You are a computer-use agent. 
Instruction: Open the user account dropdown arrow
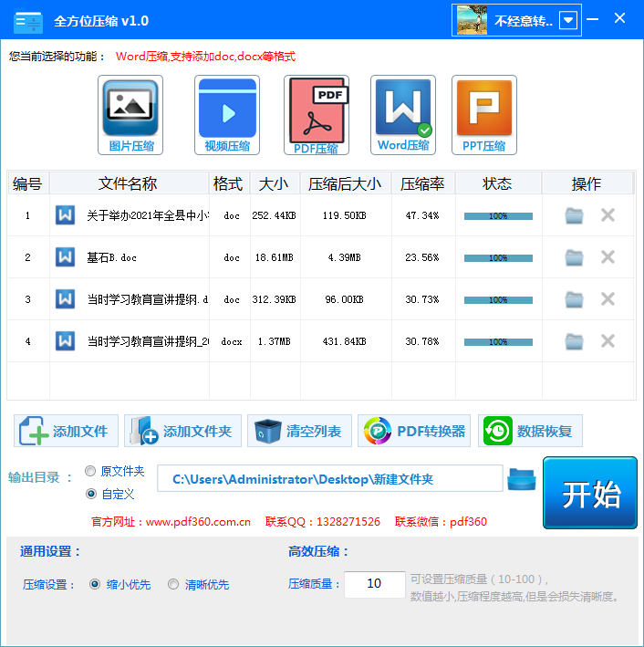[568, 20]
